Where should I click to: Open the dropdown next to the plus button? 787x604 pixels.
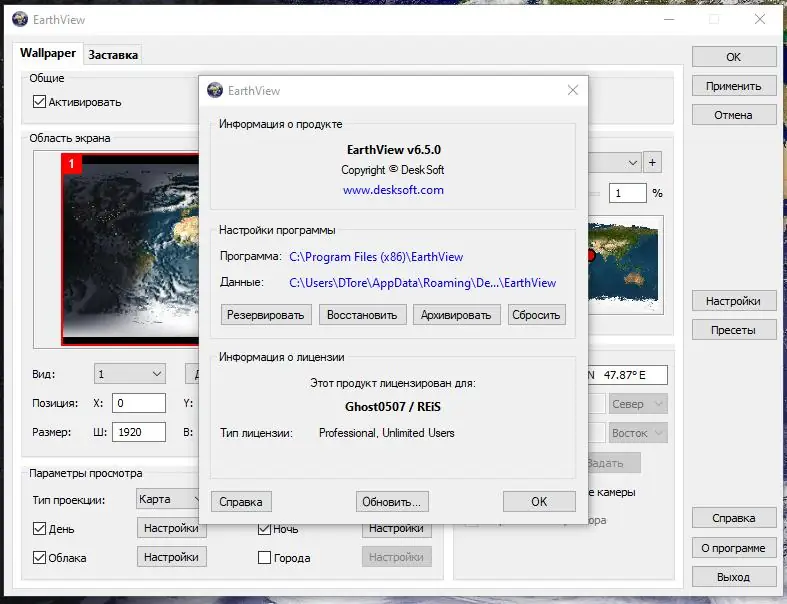click(614, 163)
